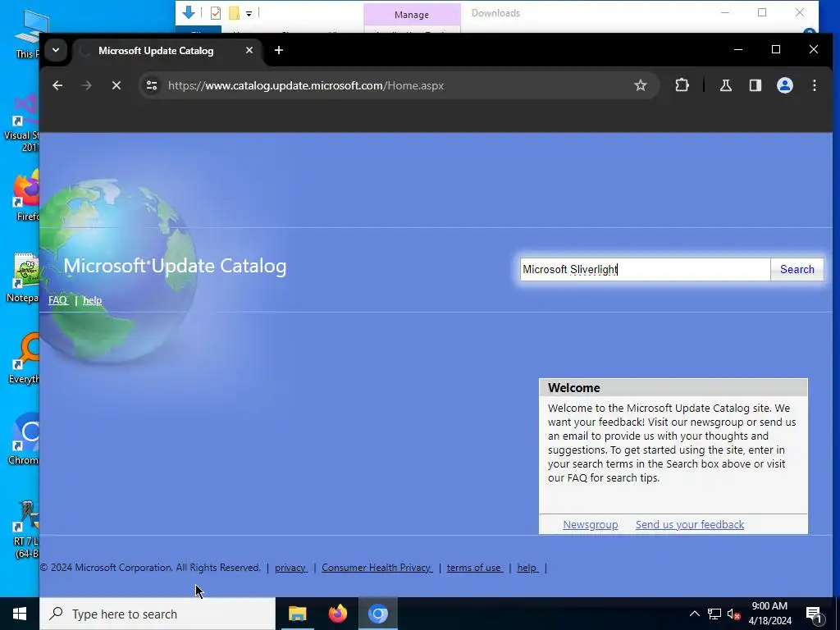Screen dimensions: 840x630
Task: Click the grayed forward navigation arrow
Action: (86, 85)
